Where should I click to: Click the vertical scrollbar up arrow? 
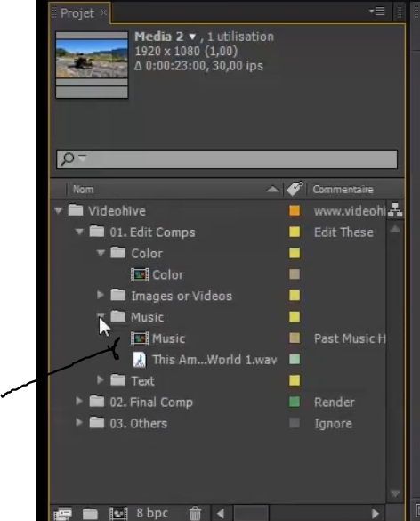pos(395,229)
